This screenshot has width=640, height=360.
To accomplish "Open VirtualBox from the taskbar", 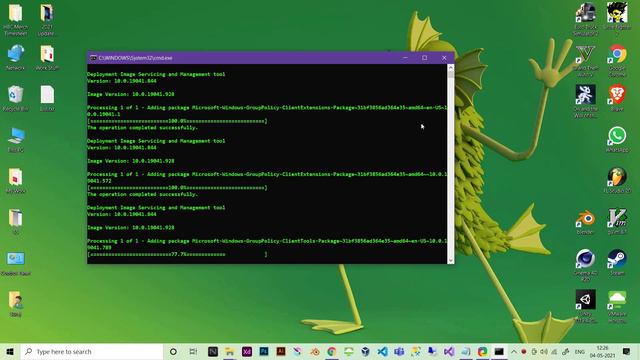I will point(365,351).
